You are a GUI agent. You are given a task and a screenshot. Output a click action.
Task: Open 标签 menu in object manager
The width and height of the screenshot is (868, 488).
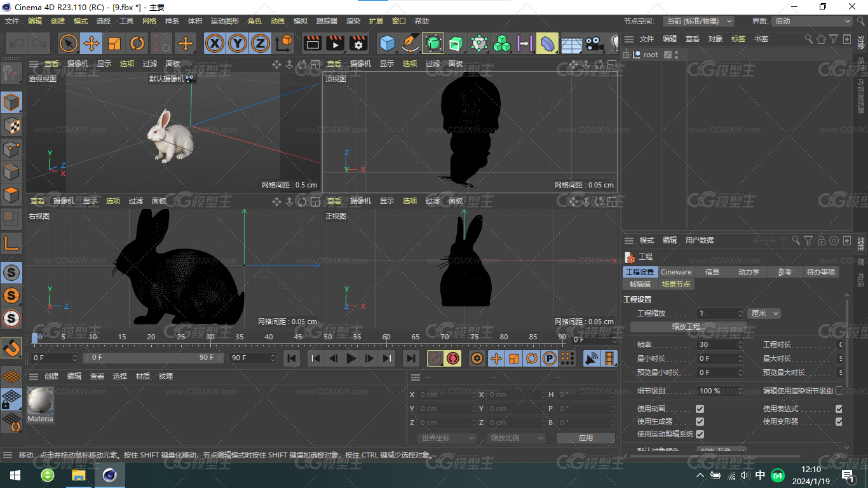[x=738, y=39]
